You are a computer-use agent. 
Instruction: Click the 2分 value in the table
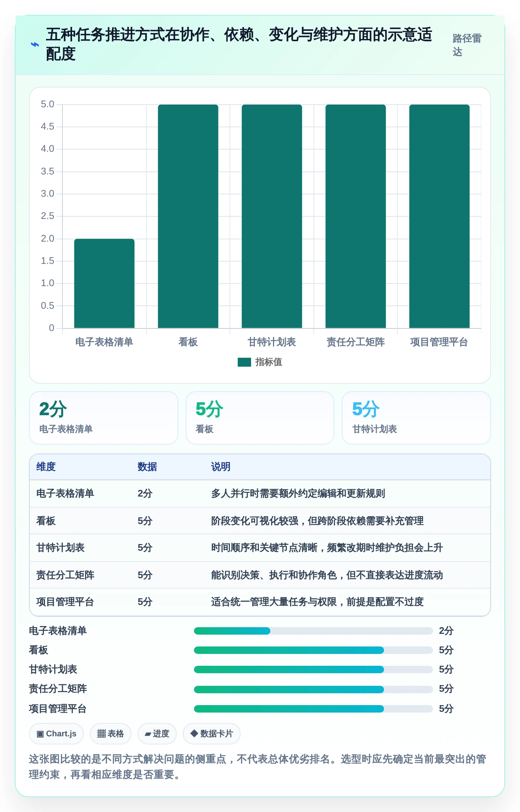coord(145,494)
